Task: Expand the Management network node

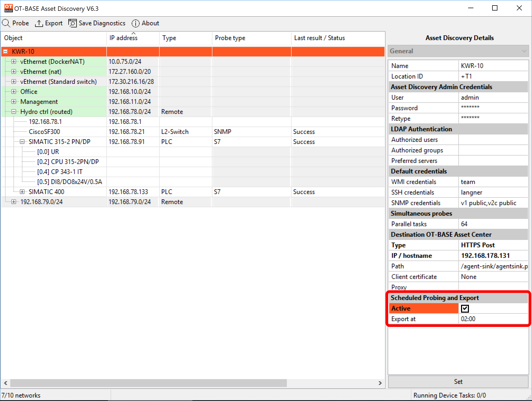Action: pyautogui.click(x=14, y=102)
